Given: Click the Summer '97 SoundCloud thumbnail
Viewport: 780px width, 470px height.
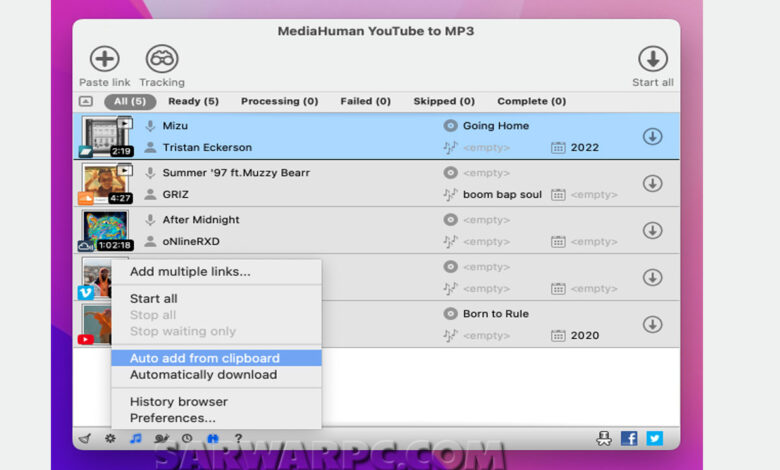Looking at the screenshot, I should coord(105,184).
